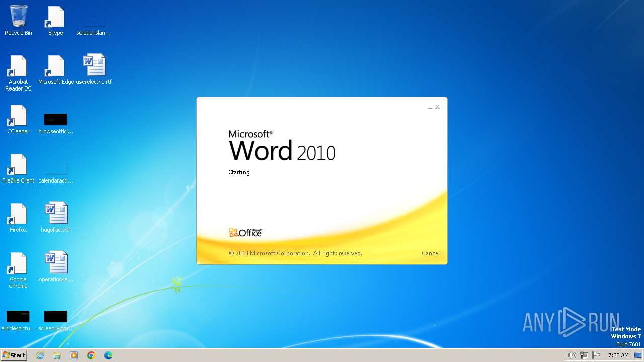Launch Chrome from the taskbar
Screen dimensions: 644x362
click(x=91, y=355)
